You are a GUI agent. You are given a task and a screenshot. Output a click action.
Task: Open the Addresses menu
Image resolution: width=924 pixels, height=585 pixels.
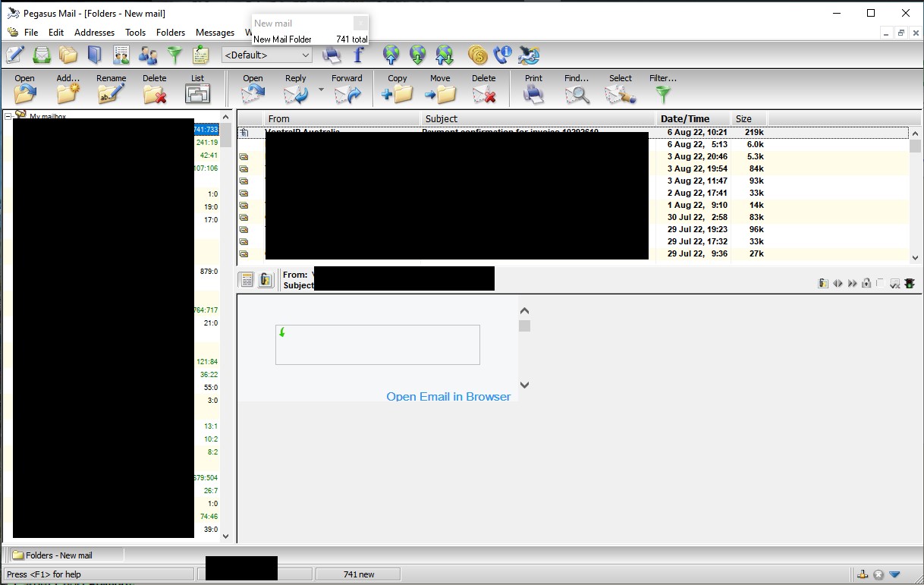coord(94,33)
